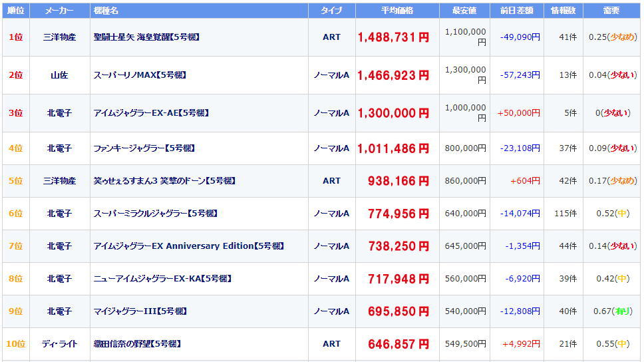Select maker 三洋物産 in rank 1 row
Viewport: 644px width, 362px height.
click(x=60, y=37)
